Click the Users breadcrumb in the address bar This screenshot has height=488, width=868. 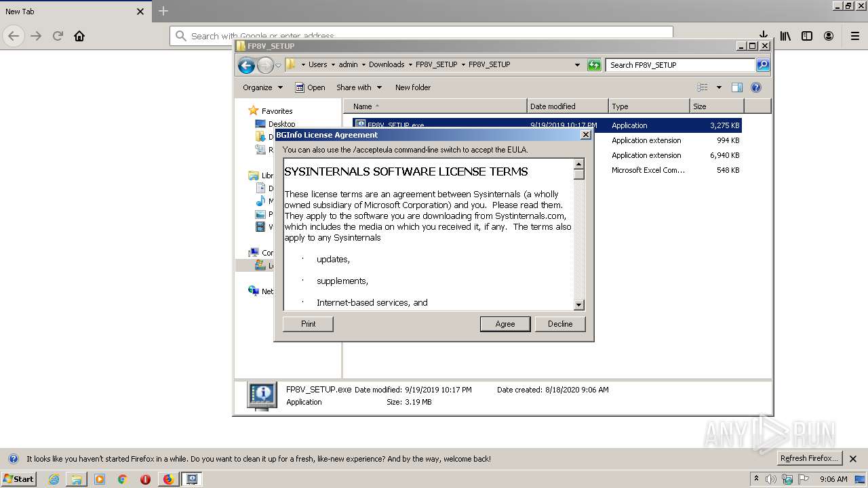point(317,64)
